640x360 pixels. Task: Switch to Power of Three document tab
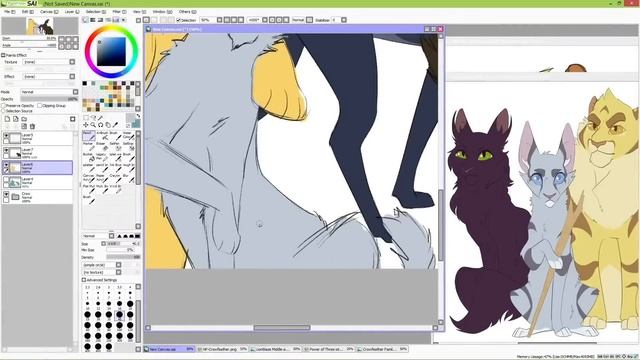click(329, 349)
